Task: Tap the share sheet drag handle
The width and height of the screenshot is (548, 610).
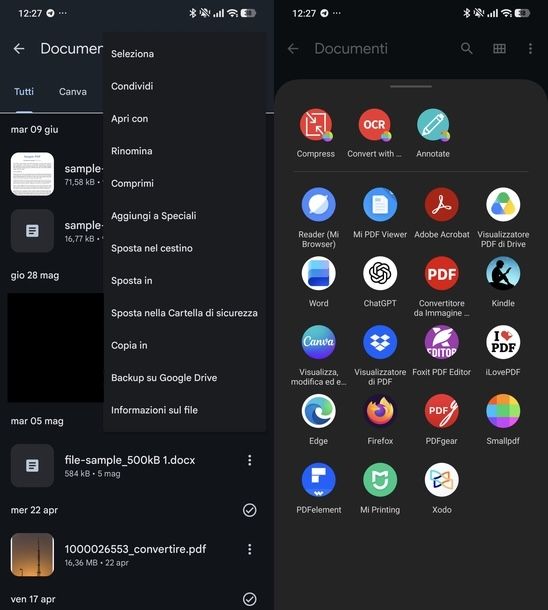Action: [411, 86]
